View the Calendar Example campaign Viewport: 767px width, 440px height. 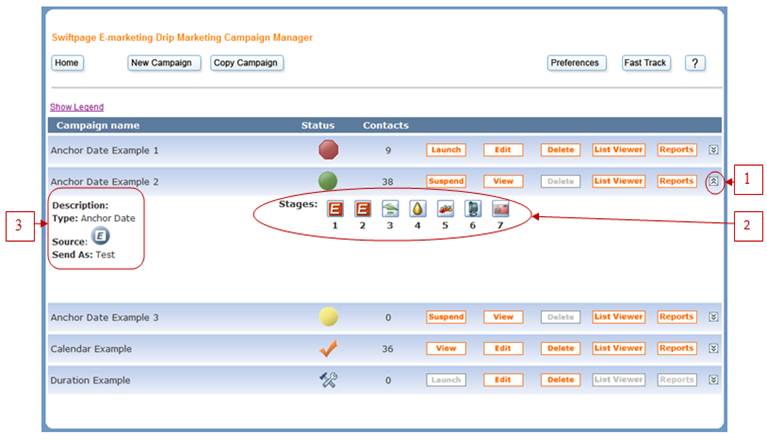tap(446, 348)
